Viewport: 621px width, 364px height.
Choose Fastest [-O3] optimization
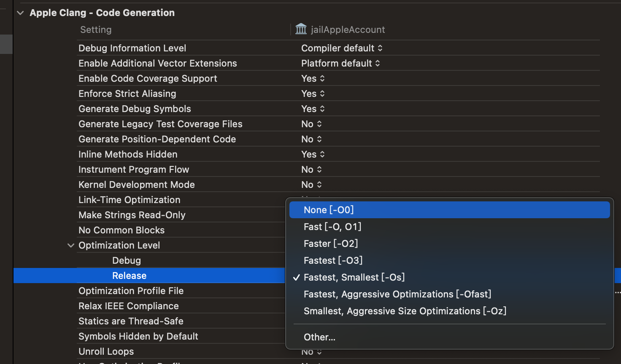(x=450, y=260)
